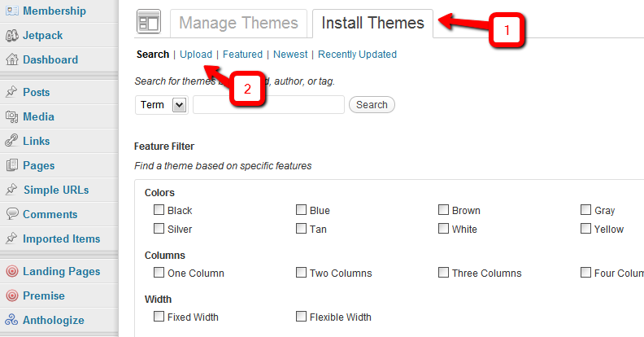Enable the Two Columns checkbox
644x337 pixels.
click(301, 272)
